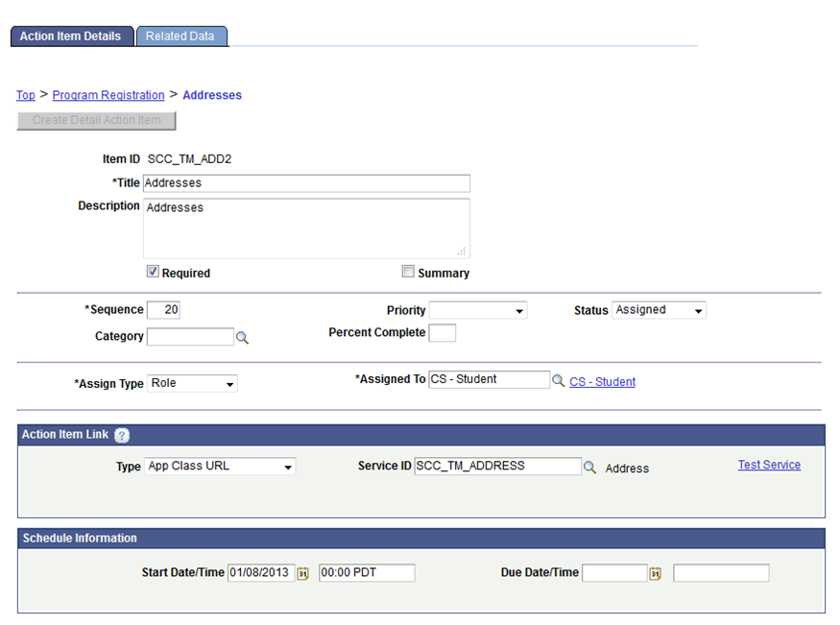Viewport: 840px width, 625px height.
Task: Change Status from Assigned dropdown
Action: tap(659, 309)
